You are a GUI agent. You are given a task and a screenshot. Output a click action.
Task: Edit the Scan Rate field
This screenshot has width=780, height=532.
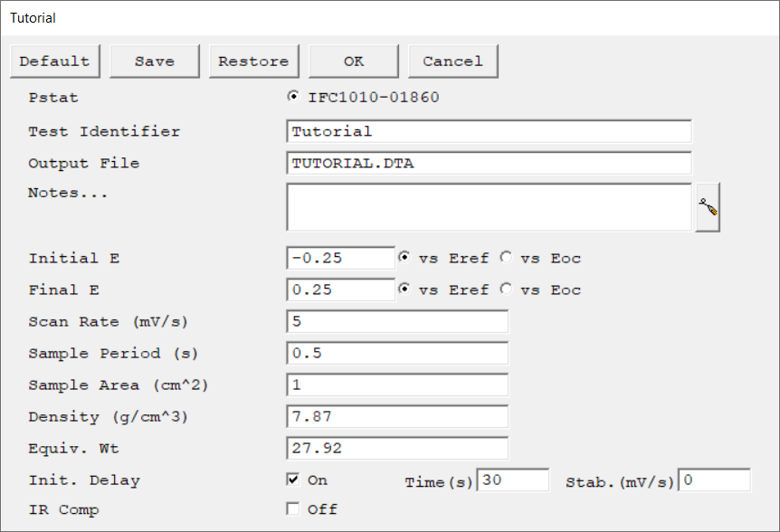pyautogui.click(x=397, y=322)
